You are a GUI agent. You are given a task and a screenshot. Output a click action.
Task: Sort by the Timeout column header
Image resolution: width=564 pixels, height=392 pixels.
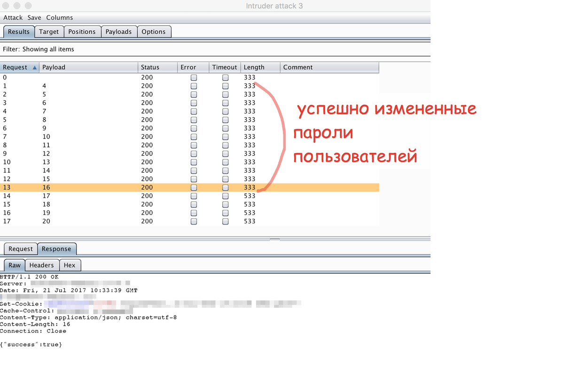tap(225, 67)
